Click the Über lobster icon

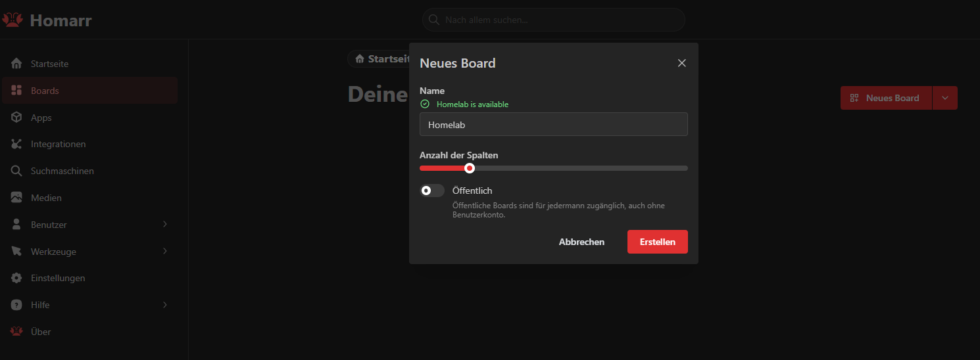[17, 332]
